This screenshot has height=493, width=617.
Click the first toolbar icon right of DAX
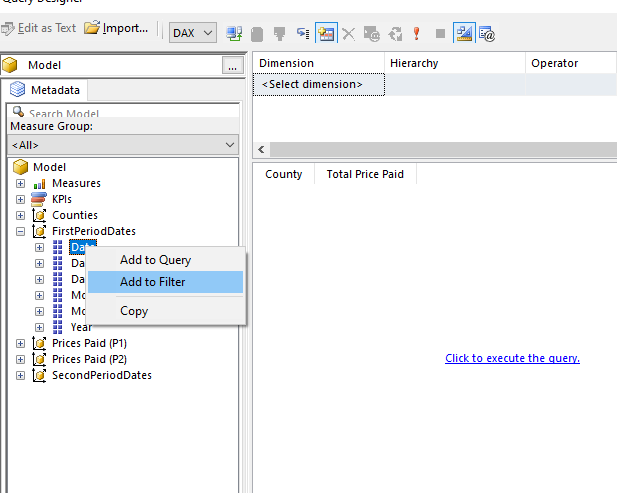coord(234,33)
